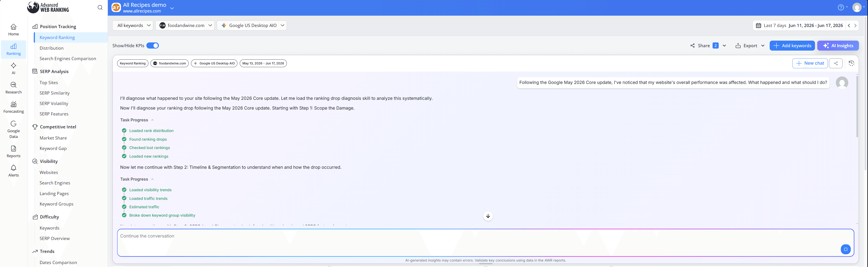This screenshot has width=868, height=267.
Task: Open SERP Features page
Action: (54, 114)
